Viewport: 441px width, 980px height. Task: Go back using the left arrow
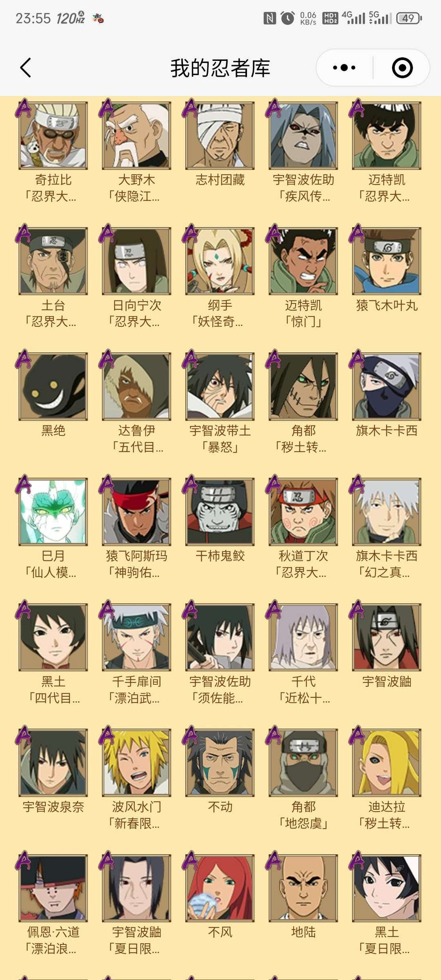click(x=26, y=68)
